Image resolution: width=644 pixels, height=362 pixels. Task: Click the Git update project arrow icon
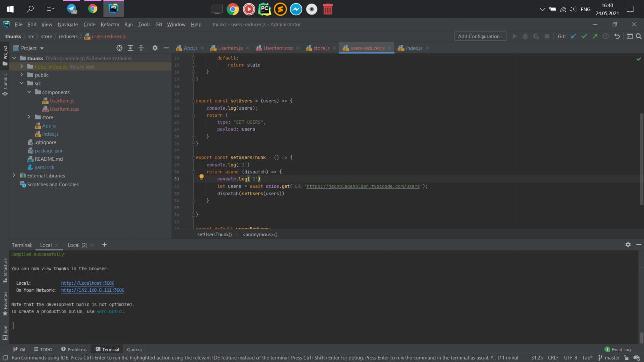573,36
